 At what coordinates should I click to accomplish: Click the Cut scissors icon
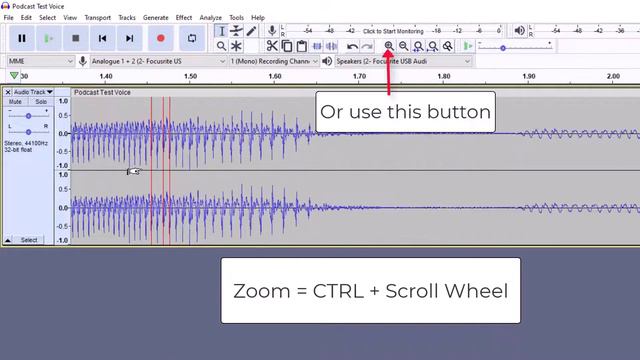click(x=272, y=46)
